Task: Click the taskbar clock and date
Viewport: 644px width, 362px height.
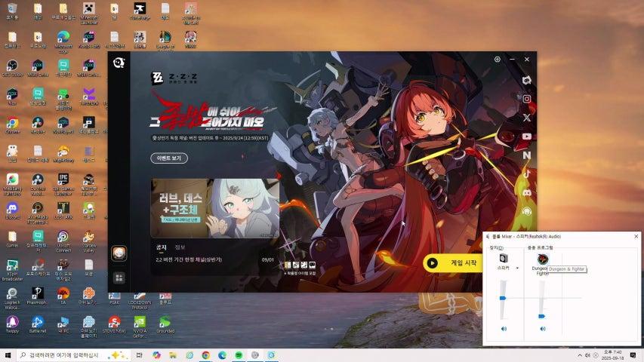Action: [x=613, y=355]
